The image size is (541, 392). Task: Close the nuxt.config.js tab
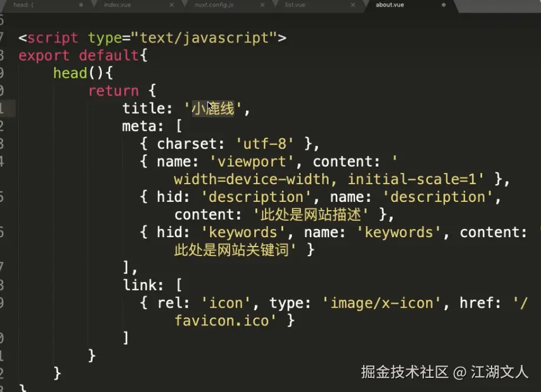point(262,5)
